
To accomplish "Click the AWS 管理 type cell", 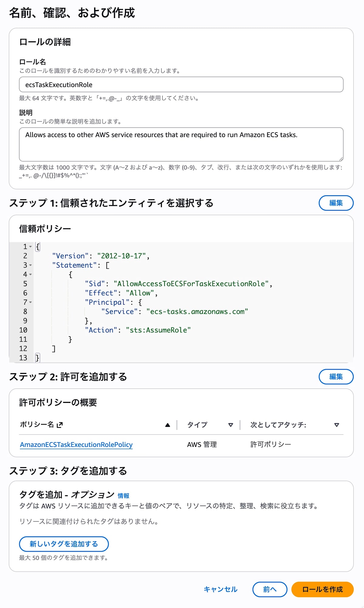I will coord(202,444).
